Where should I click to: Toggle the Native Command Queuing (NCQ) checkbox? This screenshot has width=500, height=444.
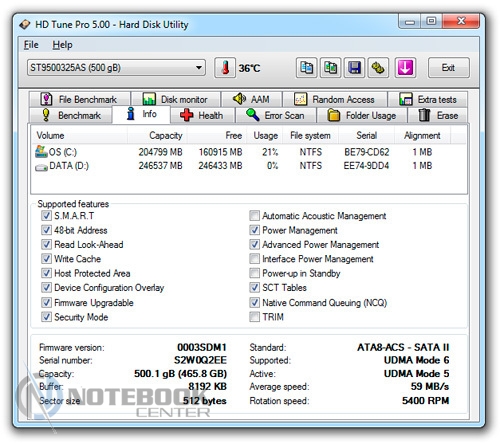pyautogui.click(x=254, y=302)
